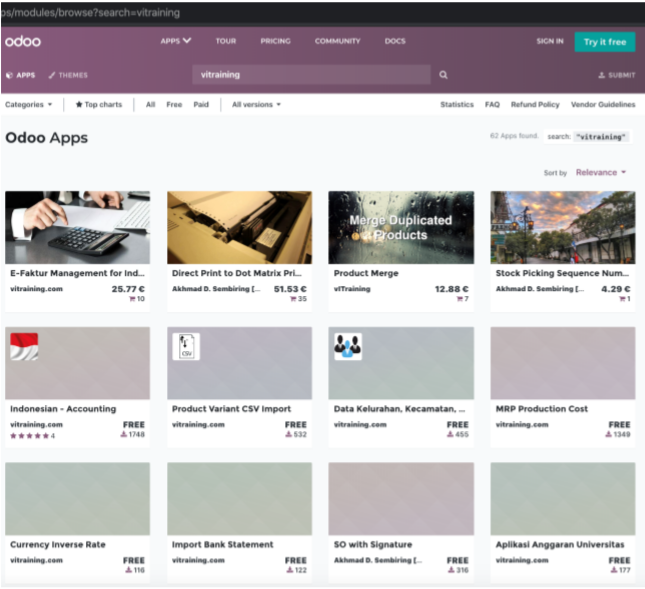Image resolution: width=645 pixels, height=589 pixels.
Task: Open the Direct Print dot matrix printer thumbnail
Action: coord(239,227)
